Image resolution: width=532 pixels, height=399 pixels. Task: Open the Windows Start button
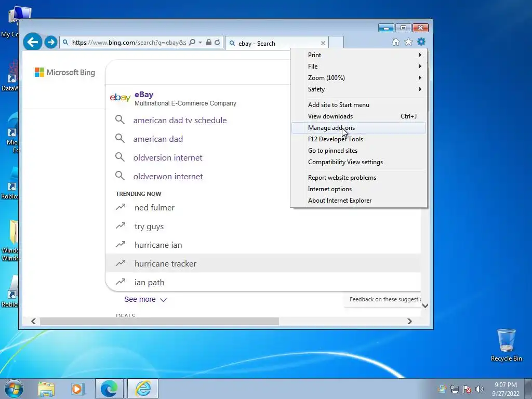14,389
